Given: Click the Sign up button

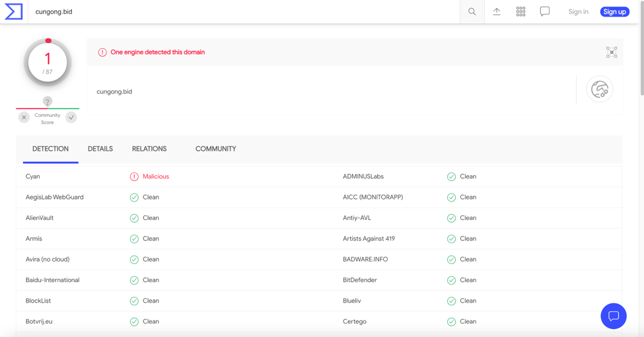Looking at the screenshot, I should (x=614, y=11).
